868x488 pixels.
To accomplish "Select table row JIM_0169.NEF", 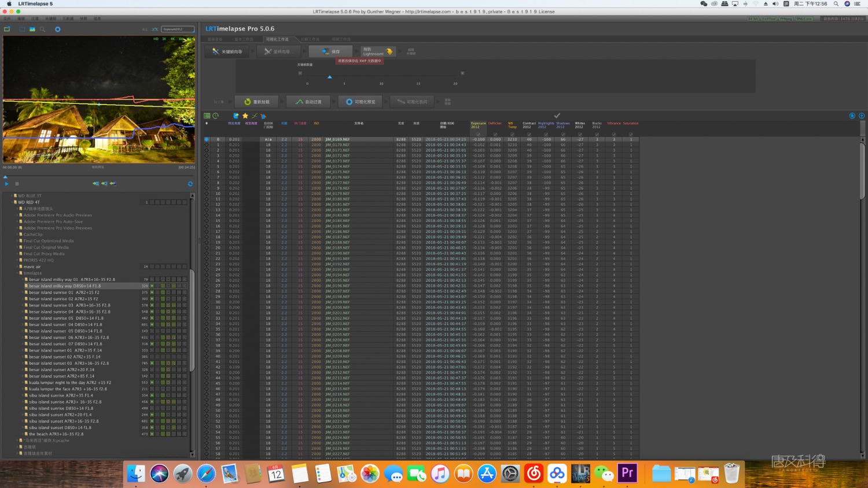I will (421, 139).
